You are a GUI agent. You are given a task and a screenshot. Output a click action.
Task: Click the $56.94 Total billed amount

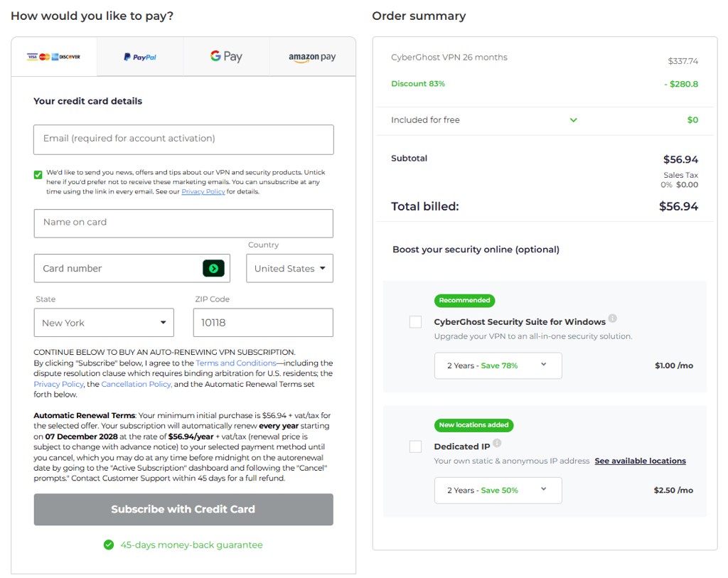click(678, 206)
